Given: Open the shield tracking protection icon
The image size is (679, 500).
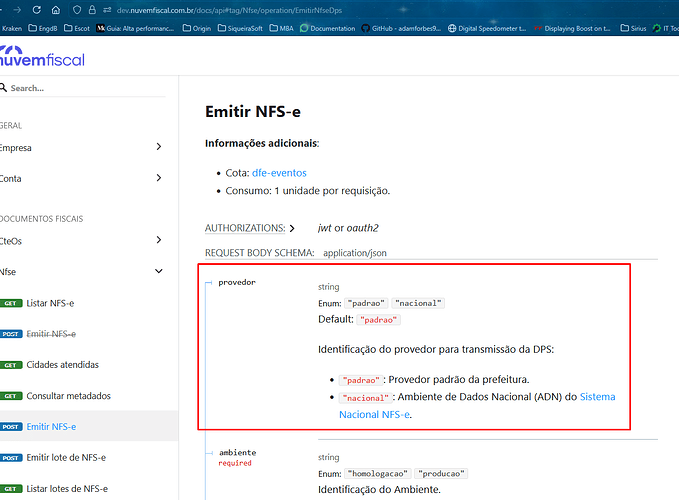Looking at the screenshot, I should click(x=77, y=10).
